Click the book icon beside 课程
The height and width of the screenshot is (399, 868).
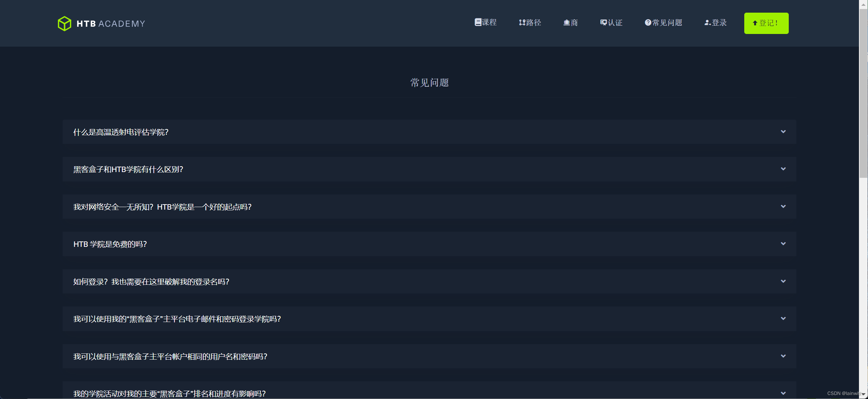pyautogui.click(x=478, y=22)
